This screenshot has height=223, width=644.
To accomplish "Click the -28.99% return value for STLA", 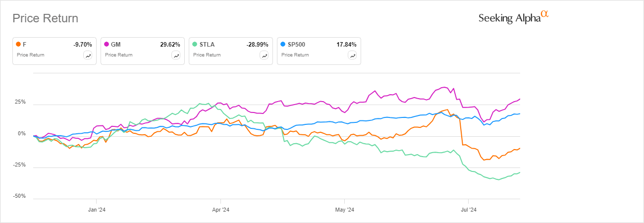I will click(x=258, y=44).
